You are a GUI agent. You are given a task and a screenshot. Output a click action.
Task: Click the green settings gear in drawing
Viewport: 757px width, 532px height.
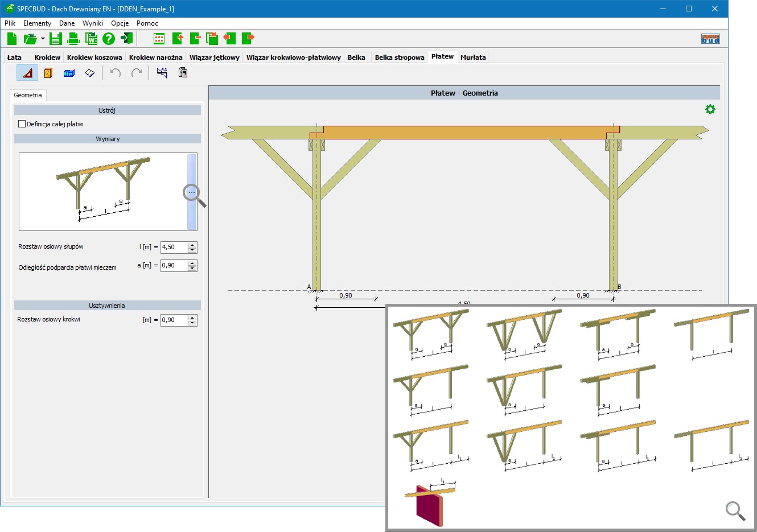click(x=710, y=109)
